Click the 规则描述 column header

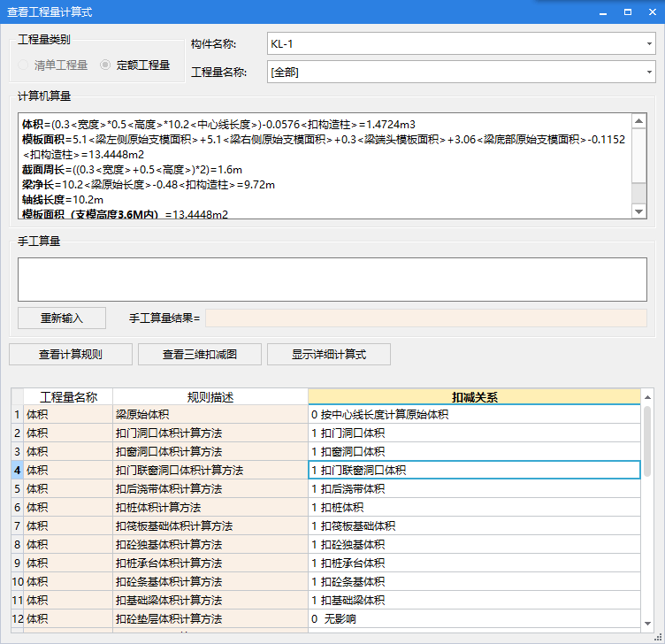click(x=210, y=397)
